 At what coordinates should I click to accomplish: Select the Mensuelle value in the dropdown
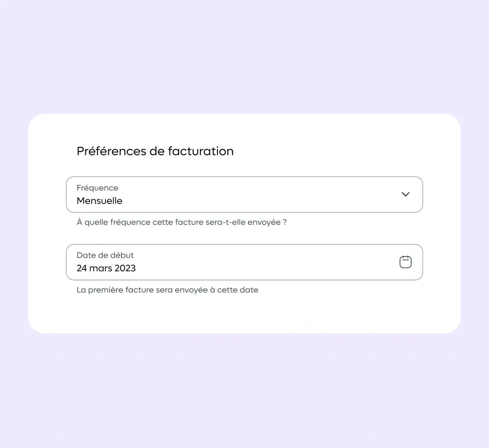99,201
